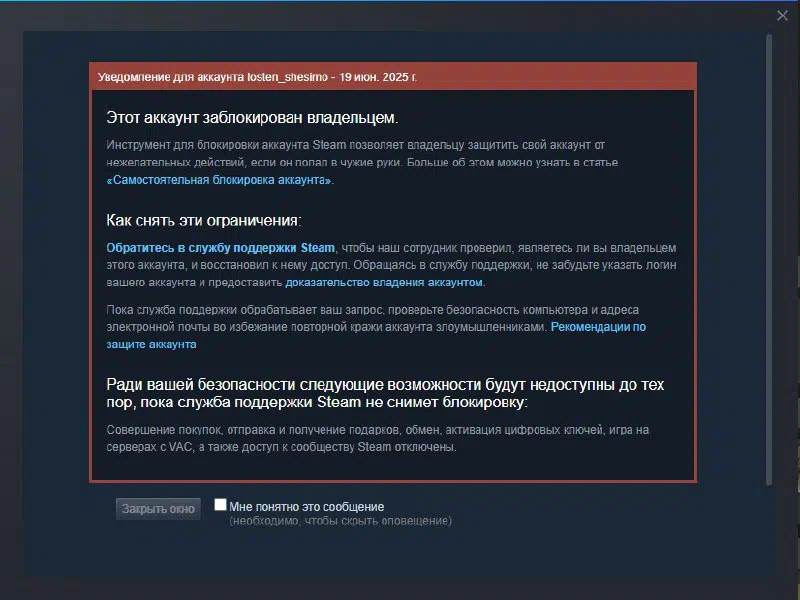Click the red notification header bar
The height and width of the screenshot is (600, 800).
tap(393, 77)
